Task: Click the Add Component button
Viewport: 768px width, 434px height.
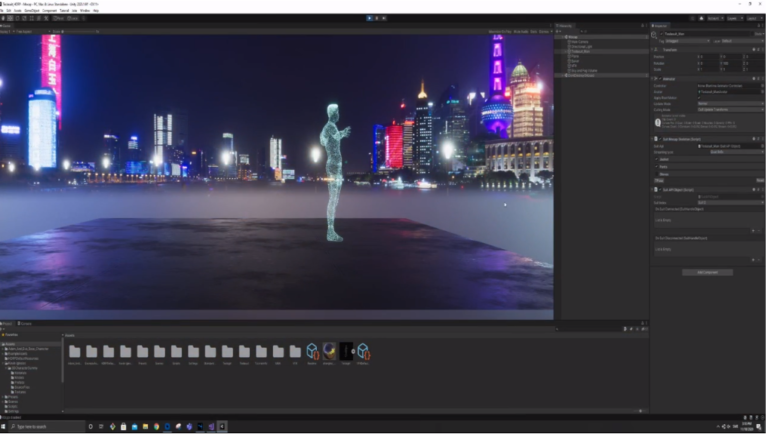Action: tap(707, 272)
